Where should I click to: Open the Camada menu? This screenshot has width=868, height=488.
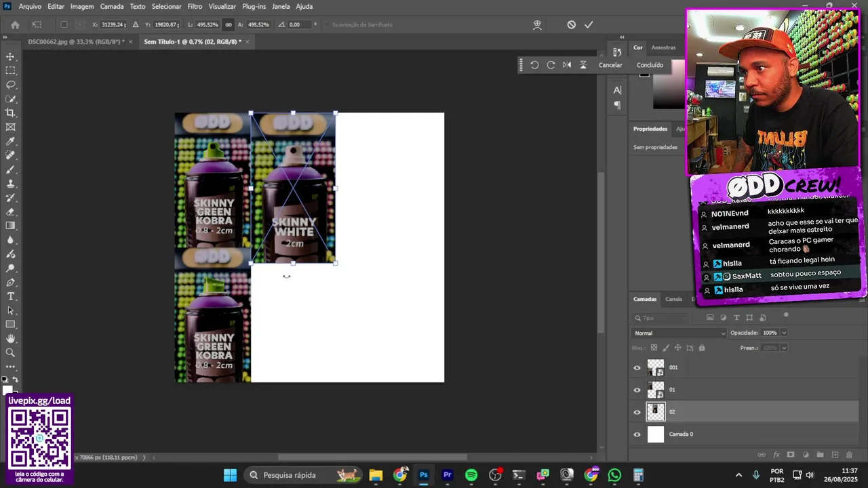click(x=112, y=6)
